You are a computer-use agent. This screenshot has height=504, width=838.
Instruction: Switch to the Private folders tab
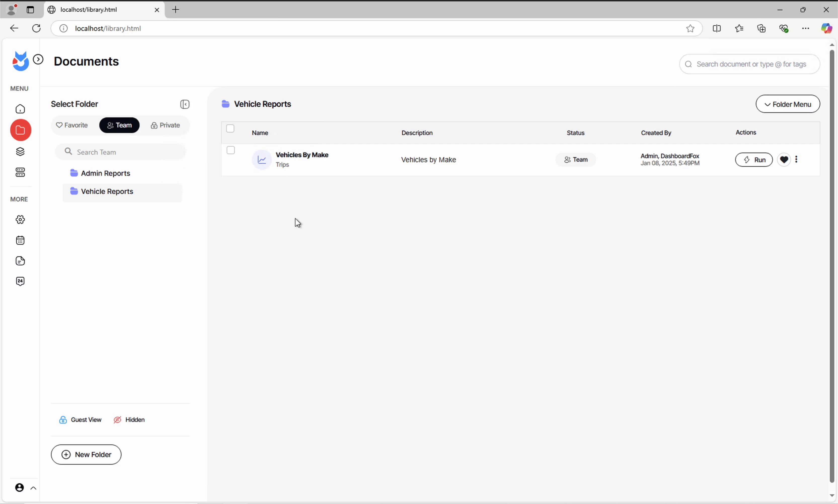165,125
